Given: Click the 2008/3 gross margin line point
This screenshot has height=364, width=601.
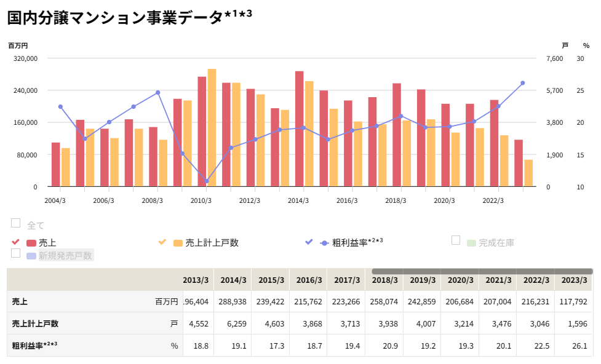Looking at the screenshot, I should pos(158,93).
